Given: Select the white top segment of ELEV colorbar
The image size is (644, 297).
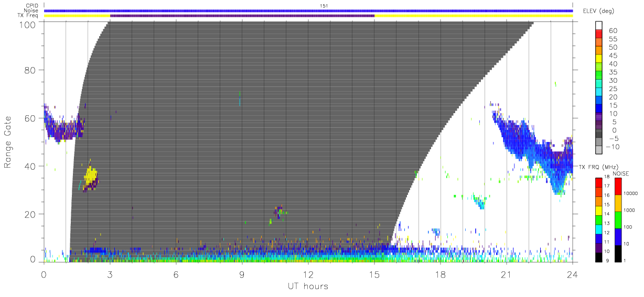Looking at the screenshot, I should pos(599,26).
